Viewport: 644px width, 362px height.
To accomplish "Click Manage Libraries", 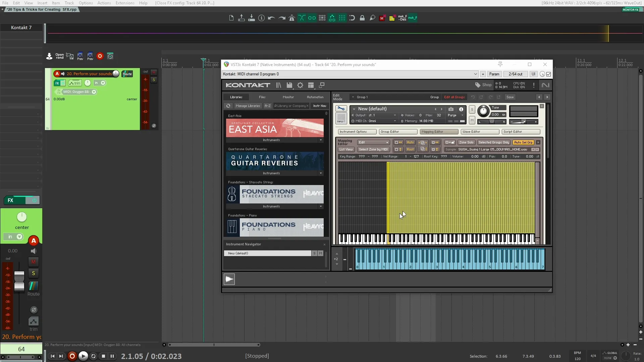I will coord(248,106).
